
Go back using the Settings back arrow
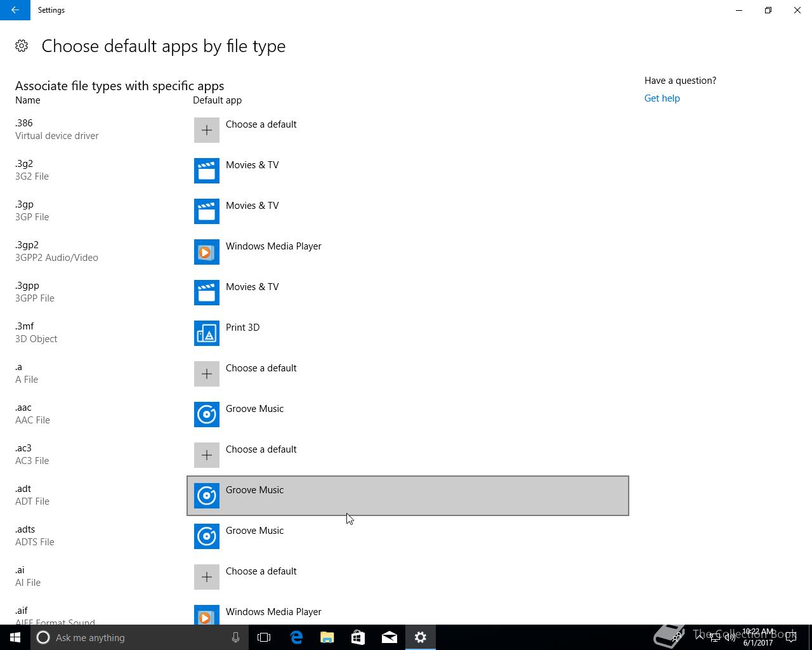(15, 10)
